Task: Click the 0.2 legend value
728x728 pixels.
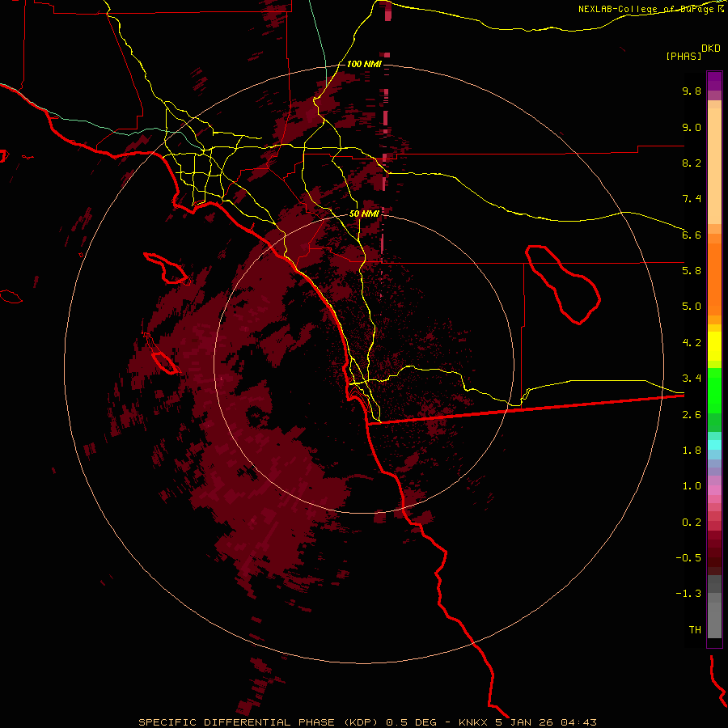Action: [x=692, y=523]
